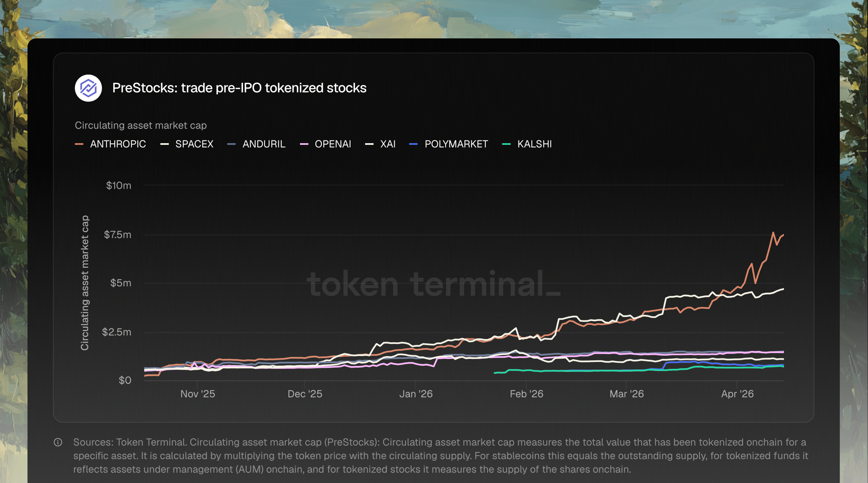The image size is (868, 483).
Task: Click the $7.5m y-axis gridline label
Action: [117, 235]
